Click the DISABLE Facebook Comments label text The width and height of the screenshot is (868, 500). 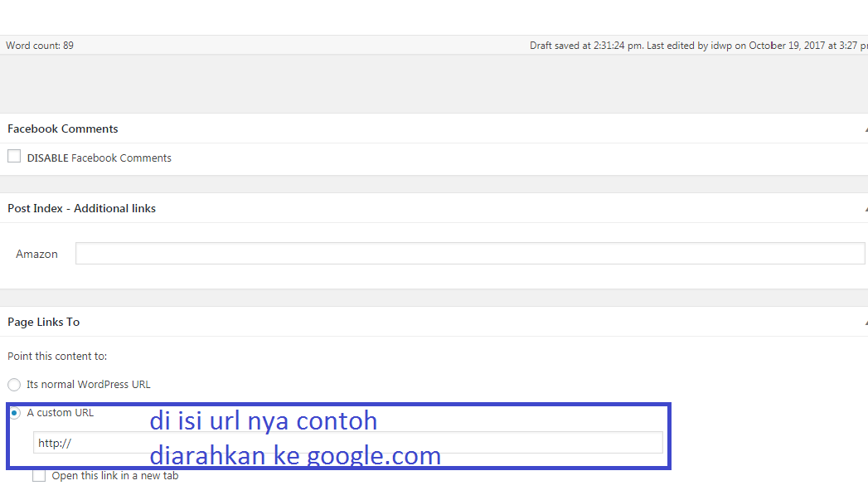99,158
